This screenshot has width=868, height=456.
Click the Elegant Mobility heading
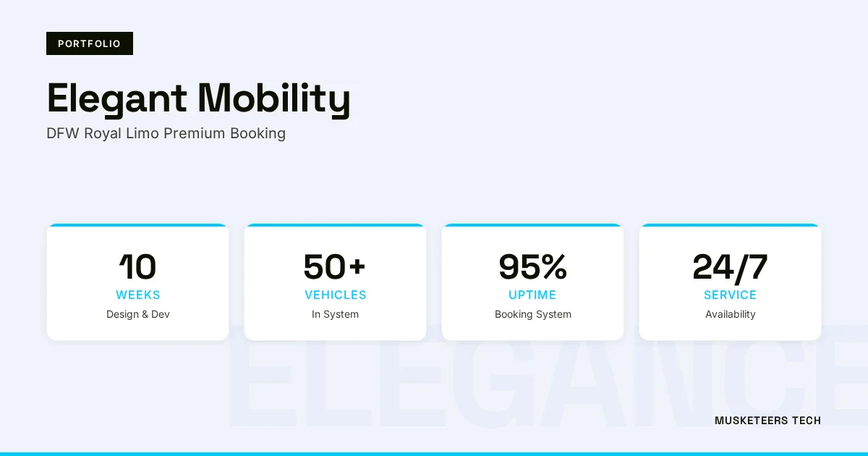click(x=199, y=98)
